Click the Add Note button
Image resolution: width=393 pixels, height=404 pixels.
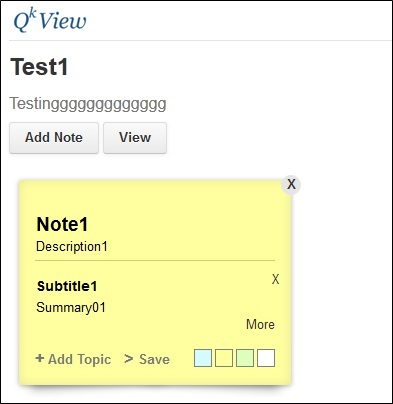(54, 138)
